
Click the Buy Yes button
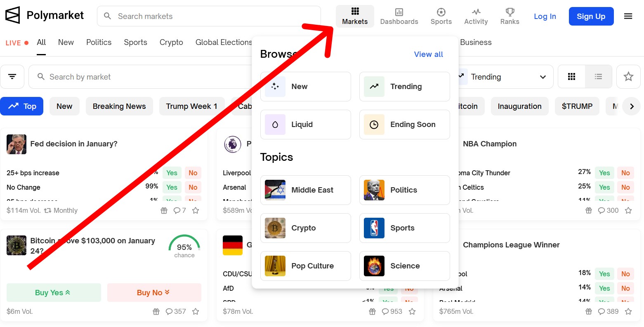click(x=54, y=293)
